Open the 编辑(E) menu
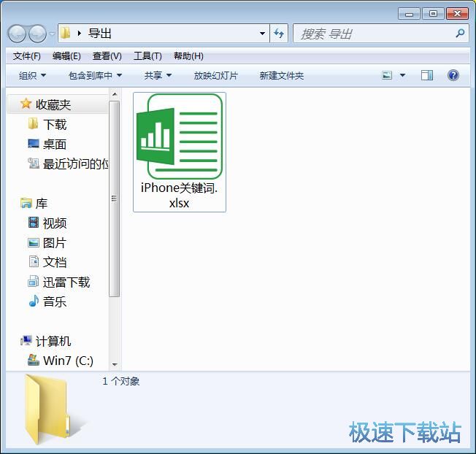 pos(66,56)
